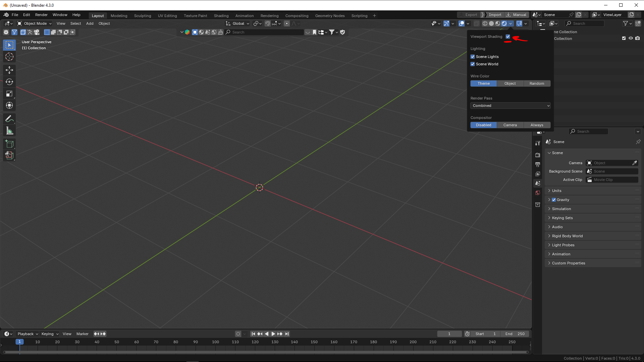Disable Collection in renders with camera icon

[638, 38]
